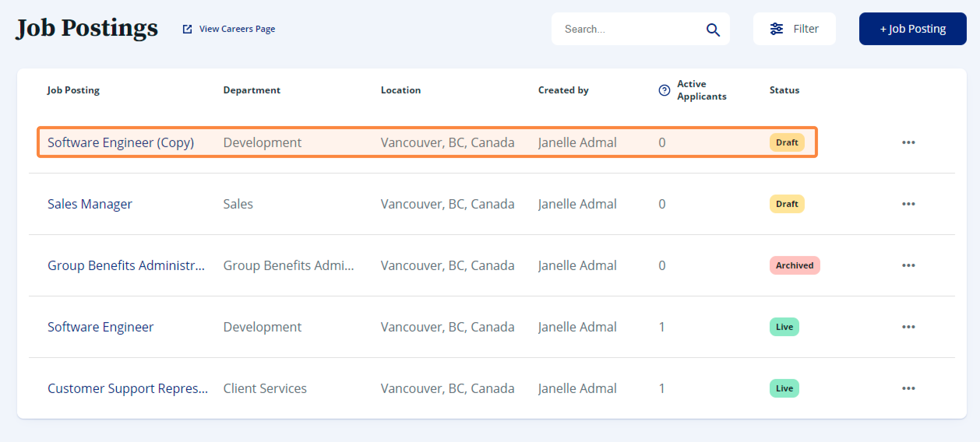Click the Active Applicants help icon
This screenshot has height=442, width=980.
(664, 90)
